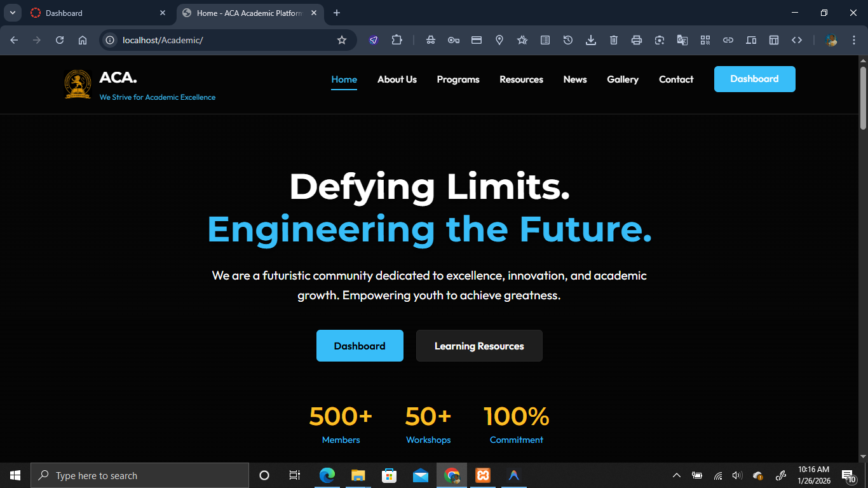Click the history clock icon in toolbar
868x488 pixels.
[568, 40]
